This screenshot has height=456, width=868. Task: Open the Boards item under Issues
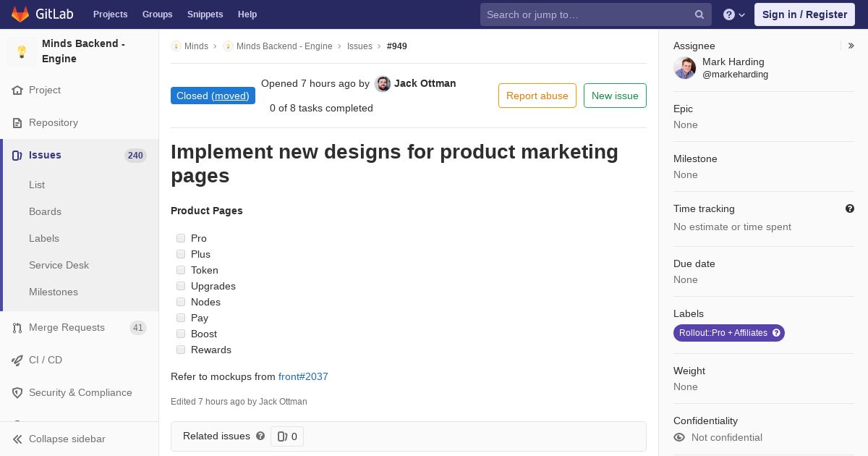click(45, 211)
